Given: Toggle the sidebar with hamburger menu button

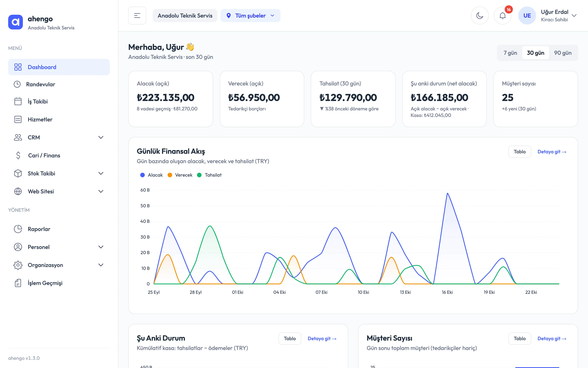Looking at the screenshot, I should tap(137, 16).
